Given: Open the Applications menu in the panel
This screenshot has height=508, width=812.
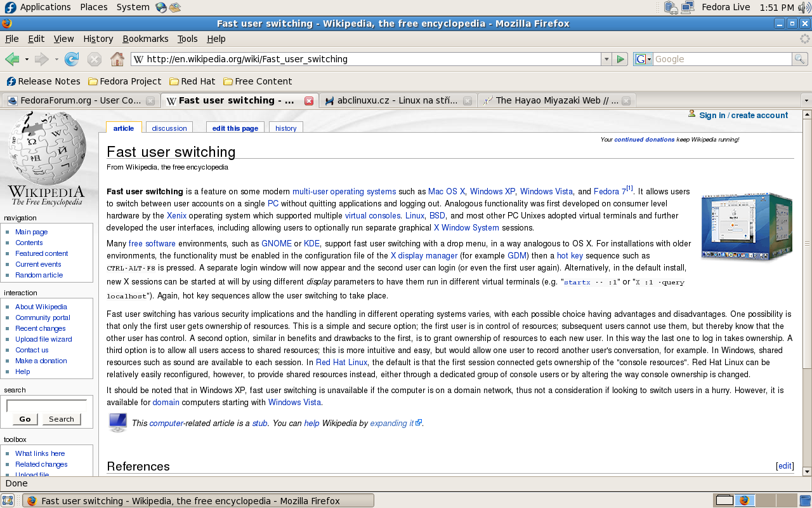Looking at the screenshot, I should pyautogui.click(x=38, y=7).
